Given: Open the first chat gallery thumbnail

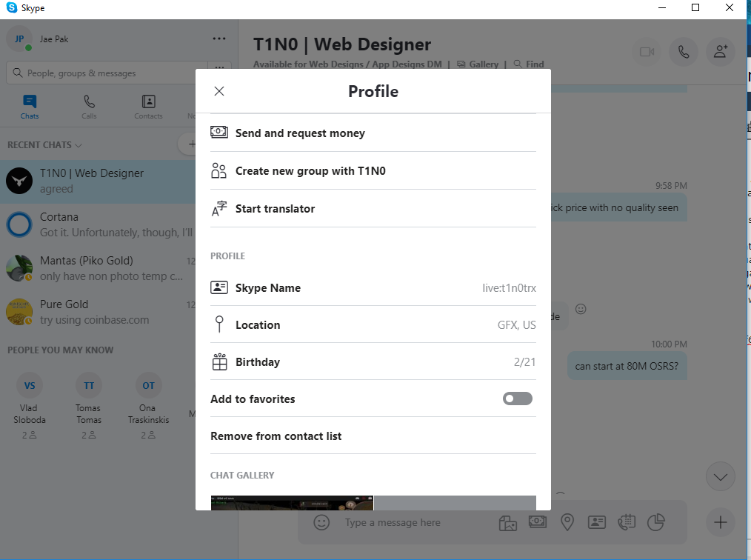Looking at the screenshot, I should click(x=292, y=503).
